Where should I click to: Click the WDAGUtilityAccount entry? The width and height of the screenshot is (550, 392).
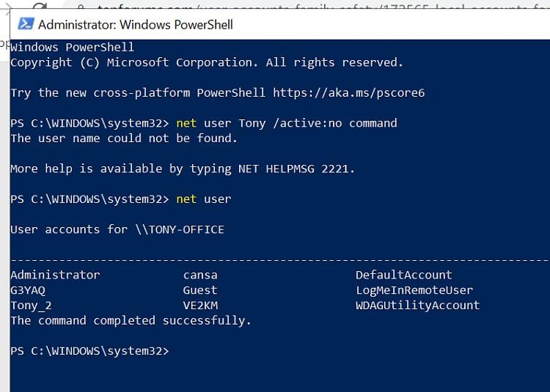417,306
